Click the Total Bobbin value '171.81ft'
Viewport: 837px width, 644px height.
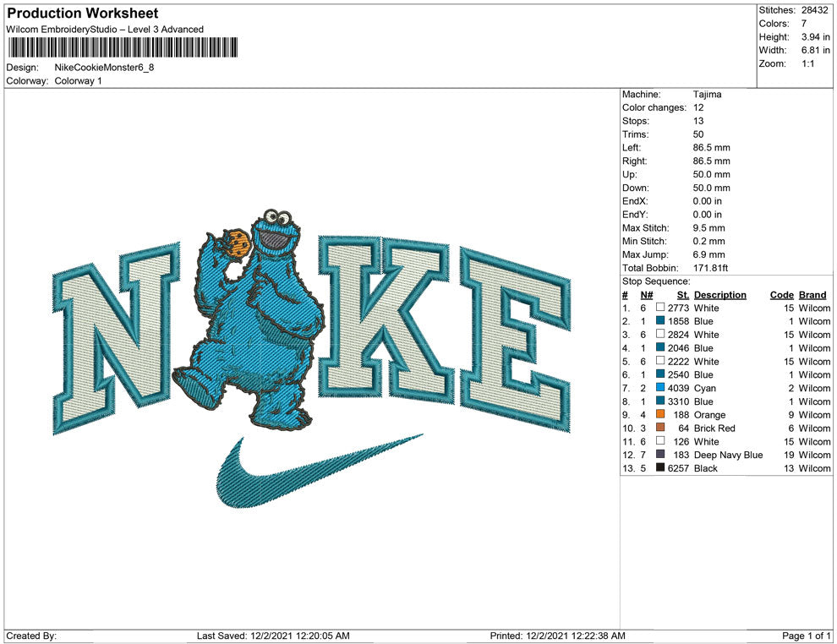tap(710, 268)
